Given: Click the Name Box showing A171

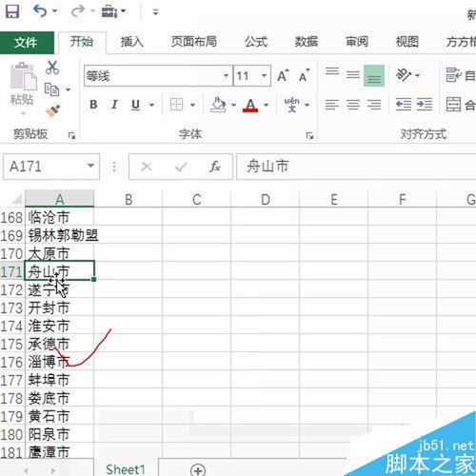Looking at the screenshot, I should point(45,167).
